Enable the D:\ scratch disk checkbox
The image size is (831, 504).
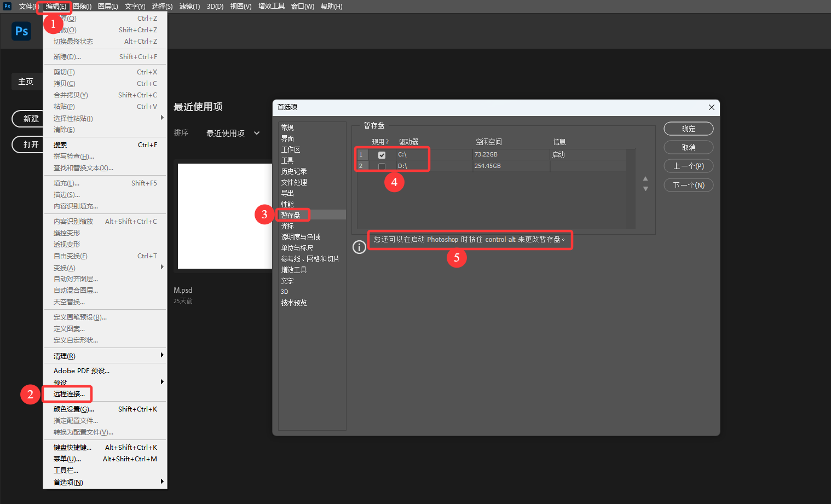pyautogui.click(x=382, y=166)
